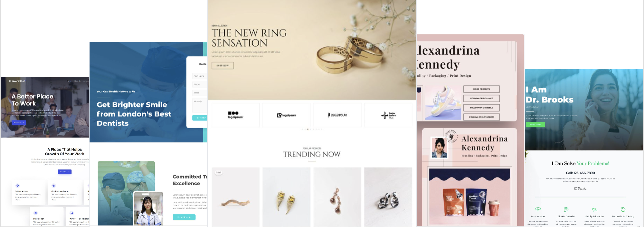Click the printer icon for Wireless Fax & Prints
Image resolution: width=644 pixels, height=227 pixels.
pyautogui.click(x=72, y=213)
